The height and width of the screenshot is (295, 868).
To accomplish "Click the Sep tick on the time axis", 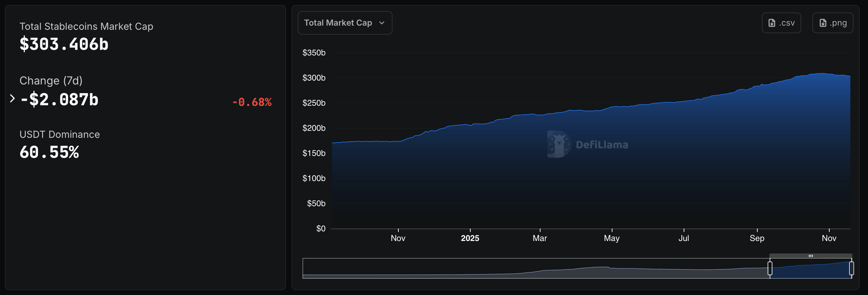I will tap(757, 238).
